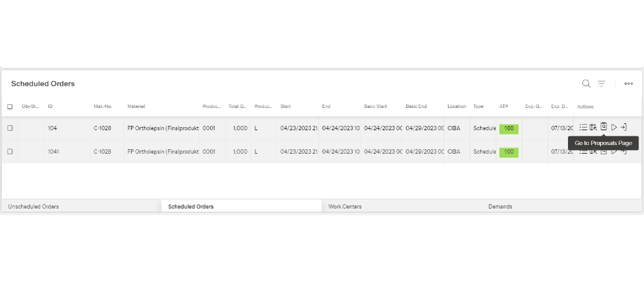Image resolution: width=644 pixels, height=282 pixels.
Task: Click the table-cursor icon for order 104
Action: click(593, 128)
